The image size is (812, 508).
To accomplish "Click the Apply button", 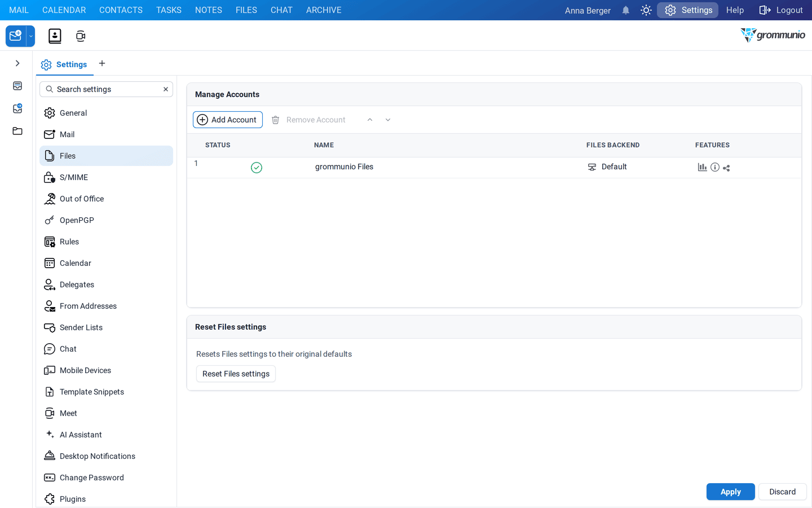I will coord(731,492).
